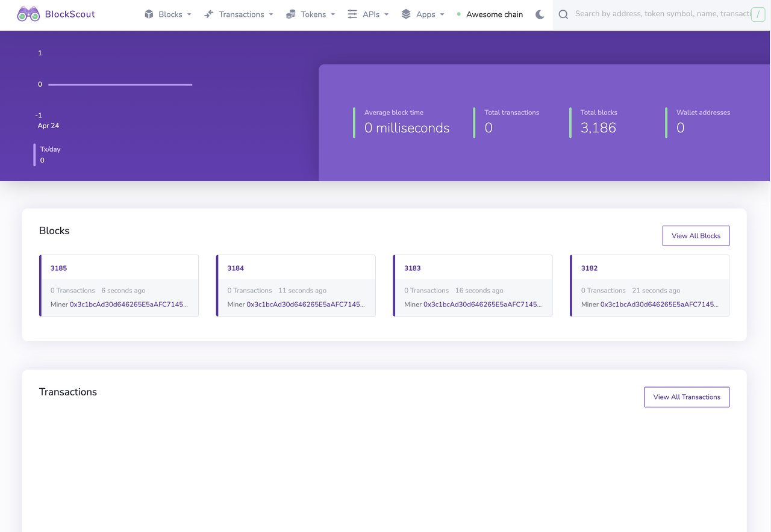771x532 pixels.
Task: Expand the Blocks dropdown arrow
Action: coord(189,14)
